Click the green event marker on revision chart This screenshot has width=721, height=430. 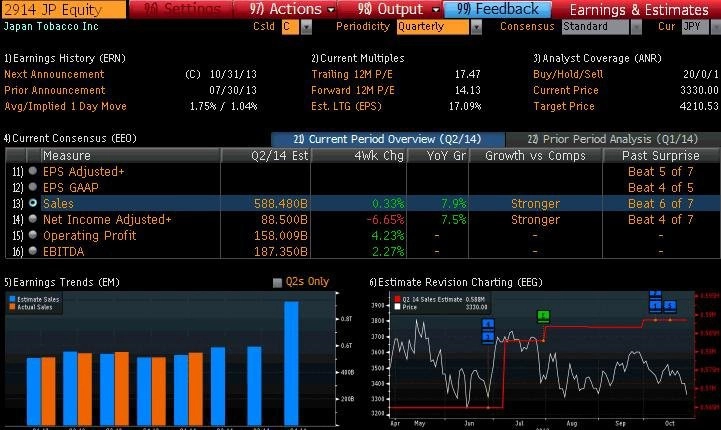[x=543, y=316]
